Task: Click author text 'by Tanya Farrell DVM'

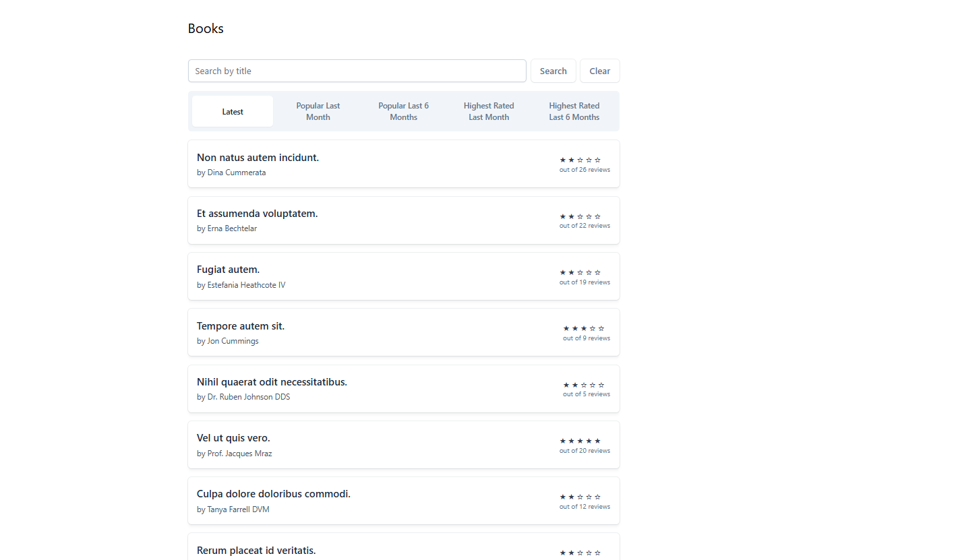Action: click(233, 509)
